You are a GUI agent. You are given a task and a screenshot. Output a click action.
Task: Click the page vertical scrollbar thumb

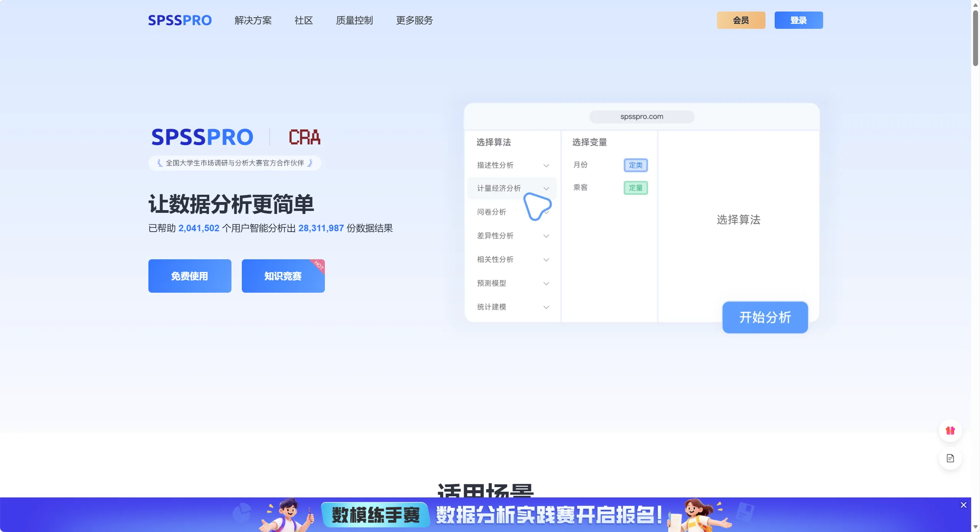pyautogui.click(x=975, y=38)
